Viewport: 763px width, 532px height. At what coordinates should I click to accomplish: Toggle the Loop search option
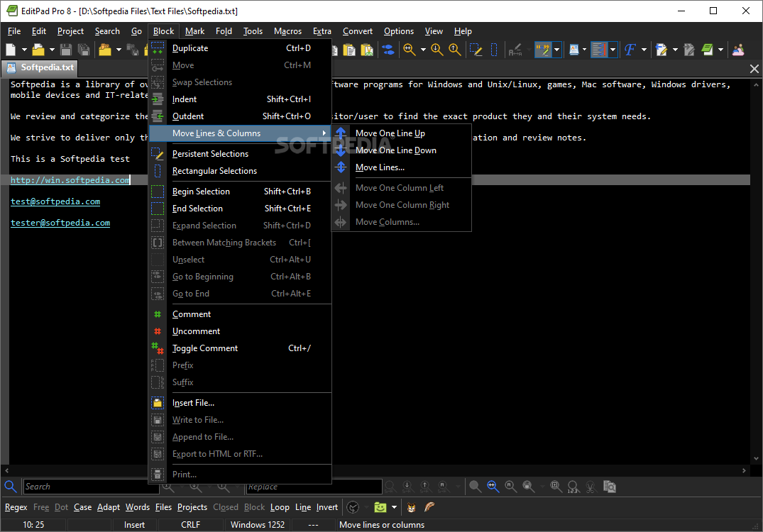coord(280,507)
